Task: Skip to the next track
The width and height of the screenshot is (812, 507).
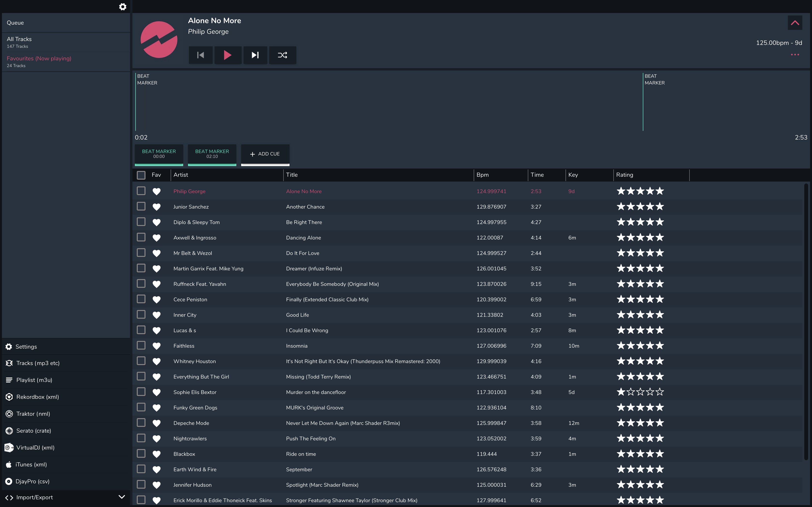Action: (x=255, y=55)
